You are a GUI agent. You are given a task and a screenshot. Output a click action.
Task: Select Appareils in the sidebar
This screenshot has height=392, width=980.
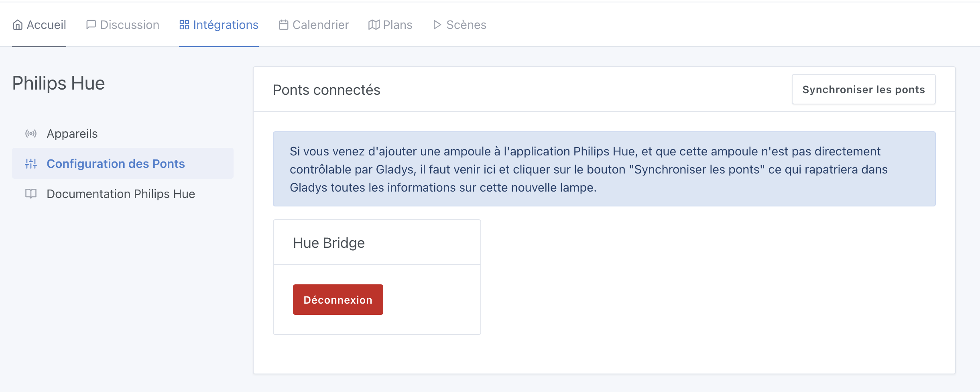pos(72,133)
